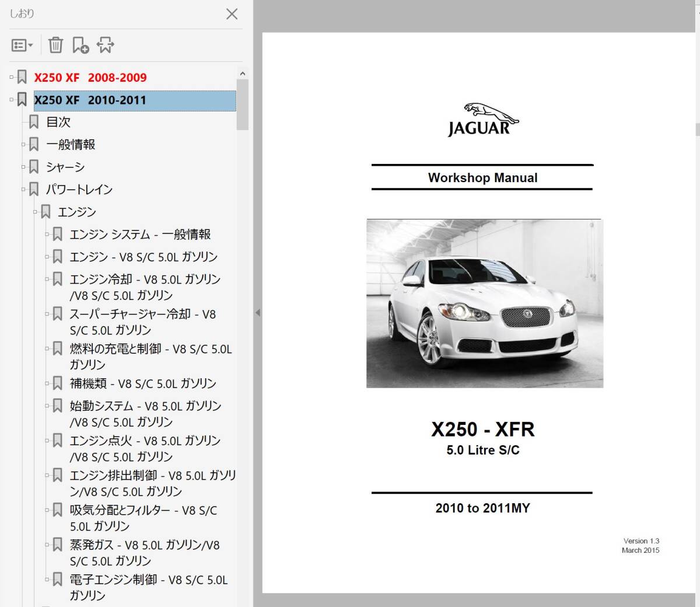Select the X250 XF 2008-2009 bookmark

90,78
